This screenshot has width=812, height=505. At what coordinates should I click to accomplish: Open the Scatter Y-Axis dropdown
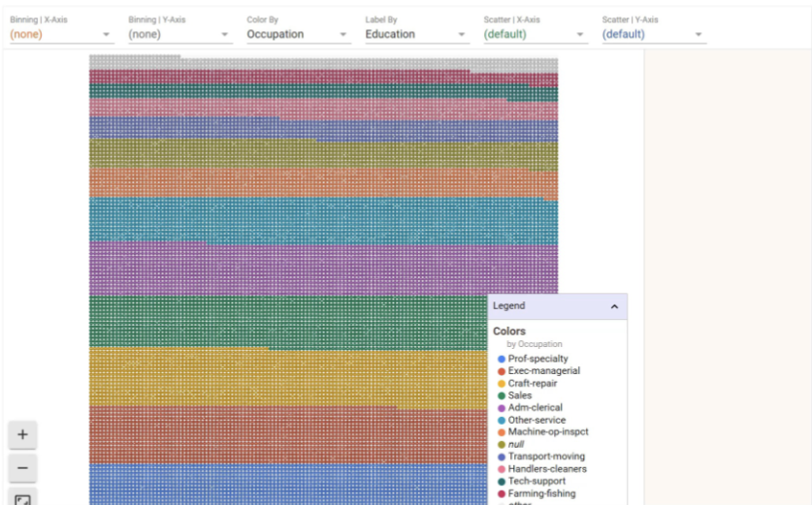pos(654,34)
